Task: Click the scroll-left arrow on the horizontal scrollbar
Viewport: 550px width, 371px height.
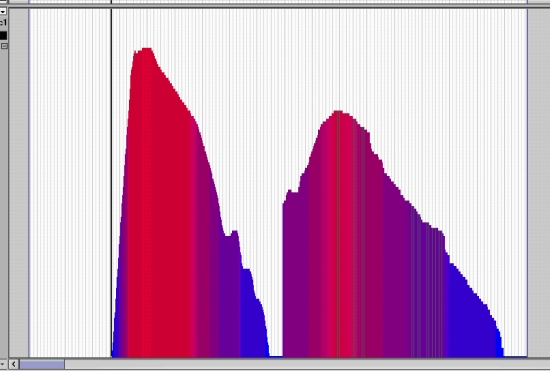Action: pyautogui.click(x=13, y=365)
